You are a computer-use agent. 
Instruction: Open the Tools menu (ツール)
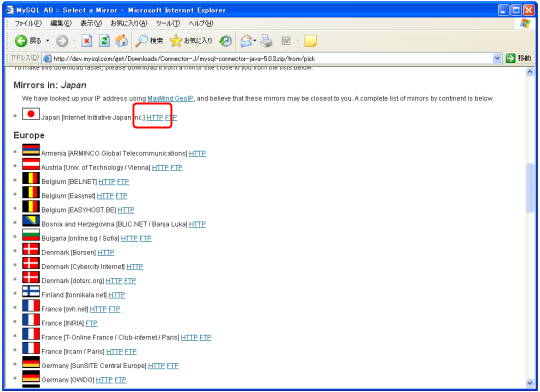click(168, 23)
